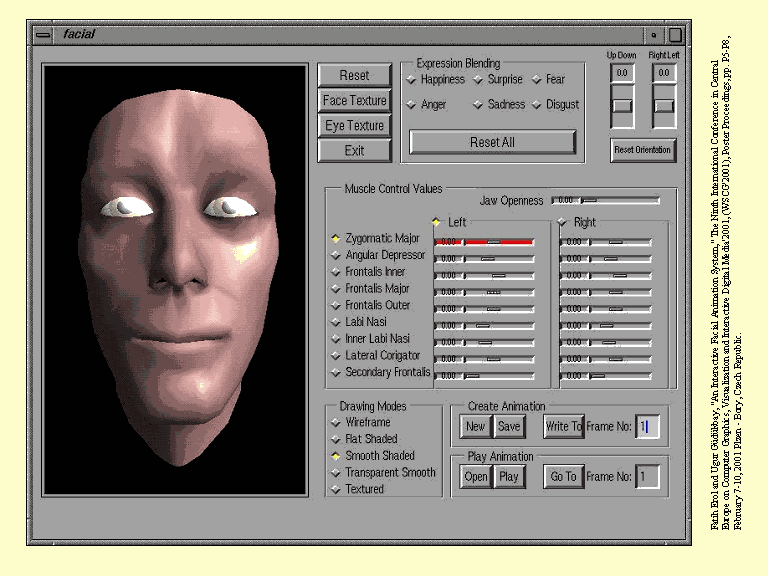Open the Face Texture chooser
The image size is (768, 576).
[354, 100]
